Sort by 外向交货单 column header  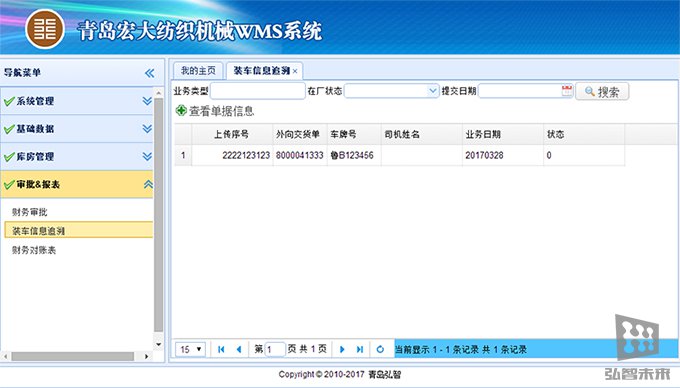[x=300, y=134]
